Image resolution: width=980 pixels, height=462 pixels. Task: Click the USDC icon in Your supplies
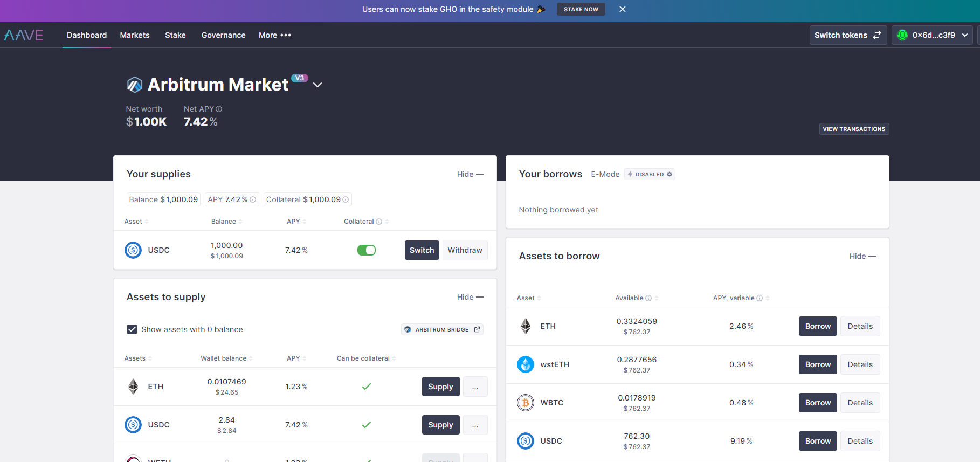[x=133, y=250]
